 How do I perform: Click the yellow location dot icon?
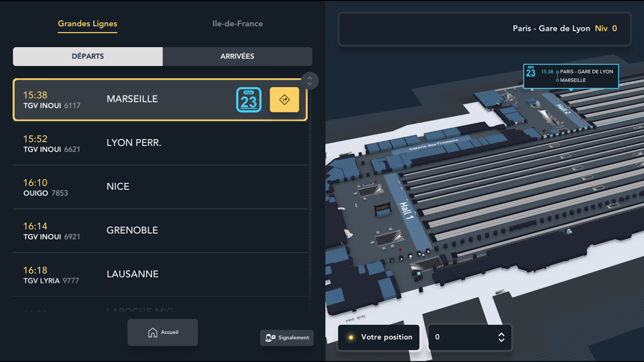(351, 337)
